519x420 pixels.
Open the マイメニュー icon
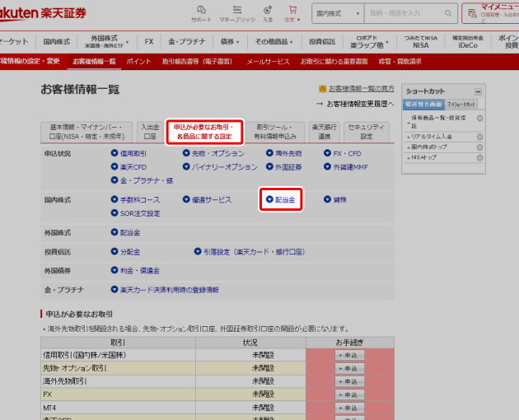472,13
